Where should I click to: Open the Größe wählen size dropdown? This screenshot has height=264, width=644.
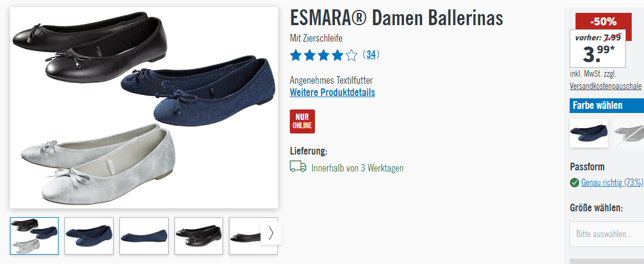607,234
